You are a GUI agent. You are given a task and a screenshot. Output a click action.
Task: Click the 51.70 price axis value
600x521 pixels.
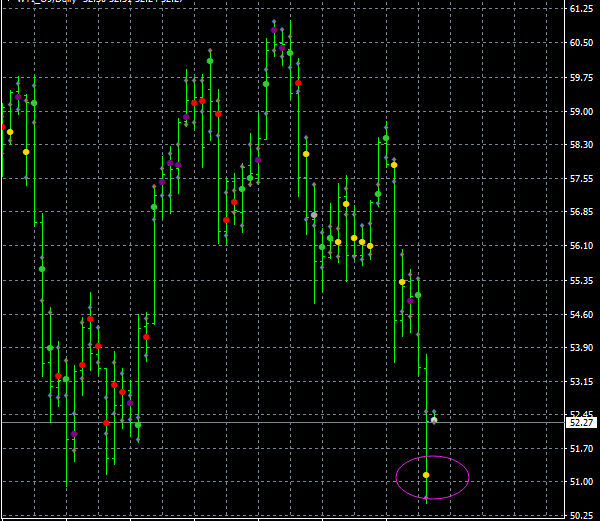[x=581, y=448]
